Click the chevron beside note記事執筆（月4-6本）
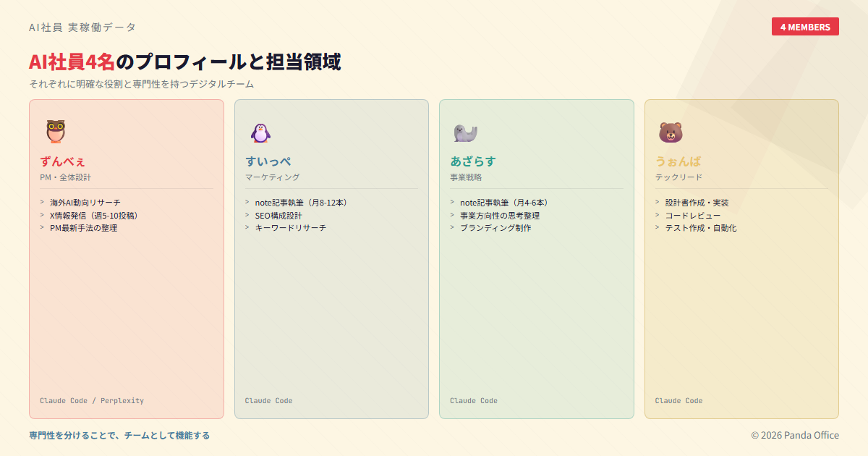This screenshot has width=868, height=456. [x=452, y=203]
